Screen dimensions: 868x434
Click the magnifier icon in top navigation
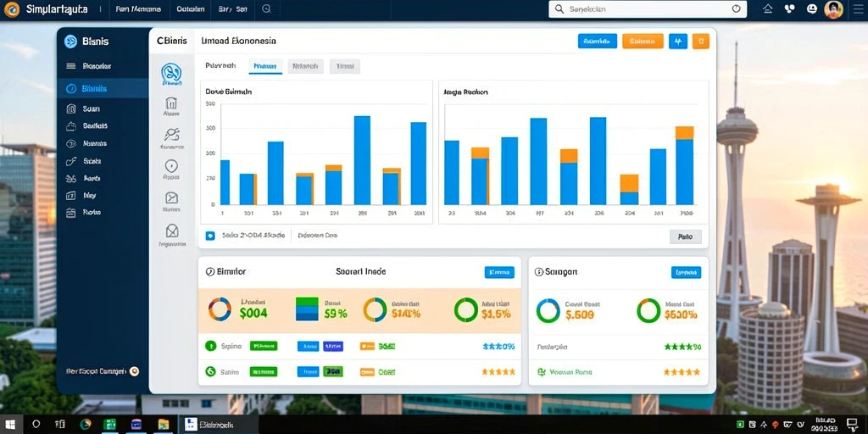click(266, 8)
